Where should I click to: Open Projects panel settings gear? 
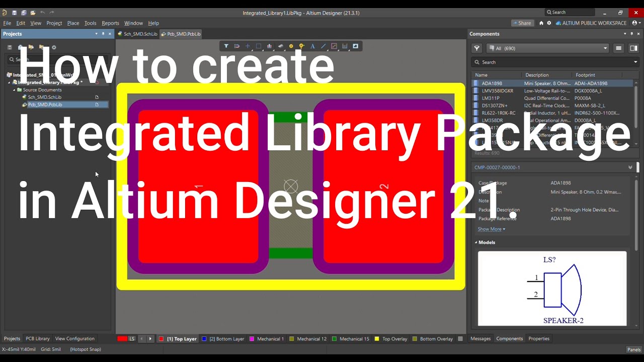point(54,47)
